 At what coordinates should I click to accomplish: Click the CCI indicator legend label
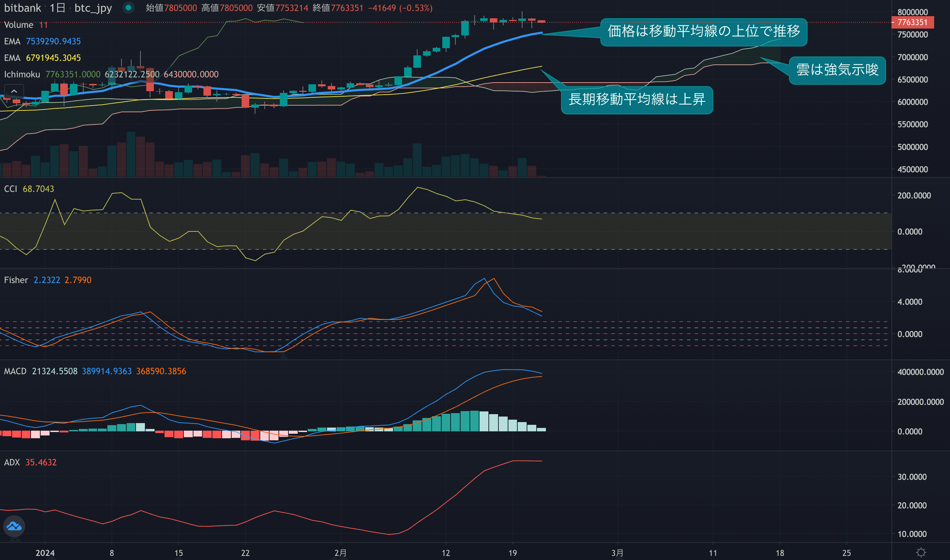click(x=11, y=189)
